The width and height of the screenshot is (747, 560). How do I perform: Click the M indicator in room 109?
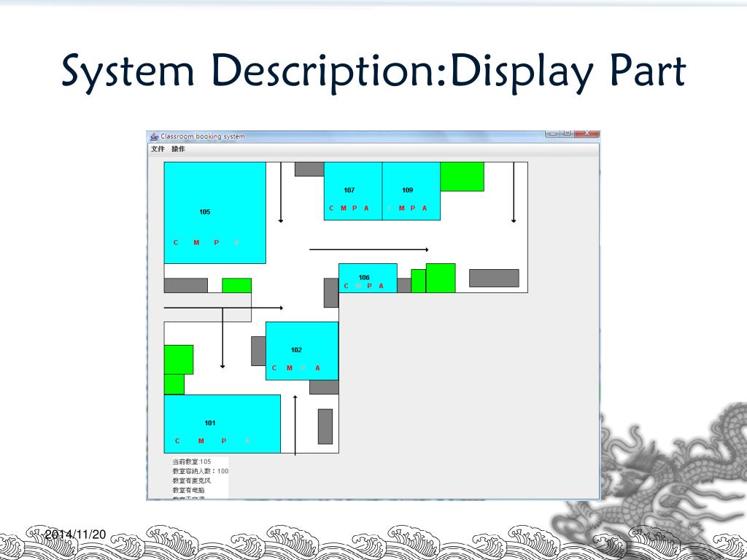tap(402, 208)
